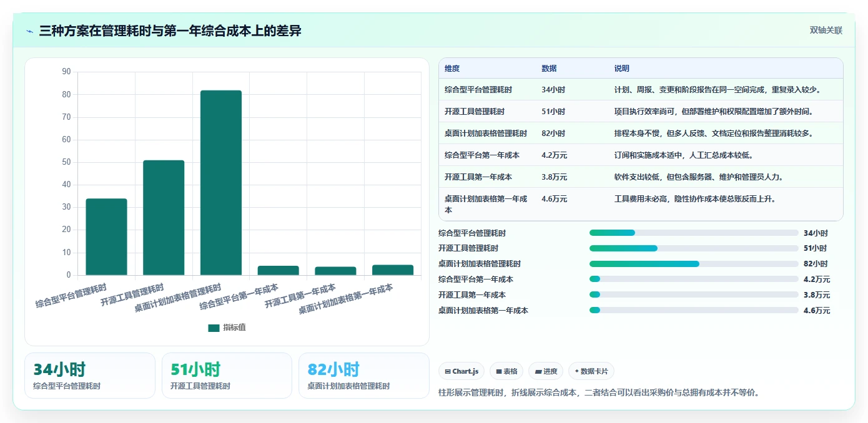Viewport: 868px width, 423px height.
Task: Click the 综合型平台第一年成本 bar in chart
Action: [x=279, y=271]
